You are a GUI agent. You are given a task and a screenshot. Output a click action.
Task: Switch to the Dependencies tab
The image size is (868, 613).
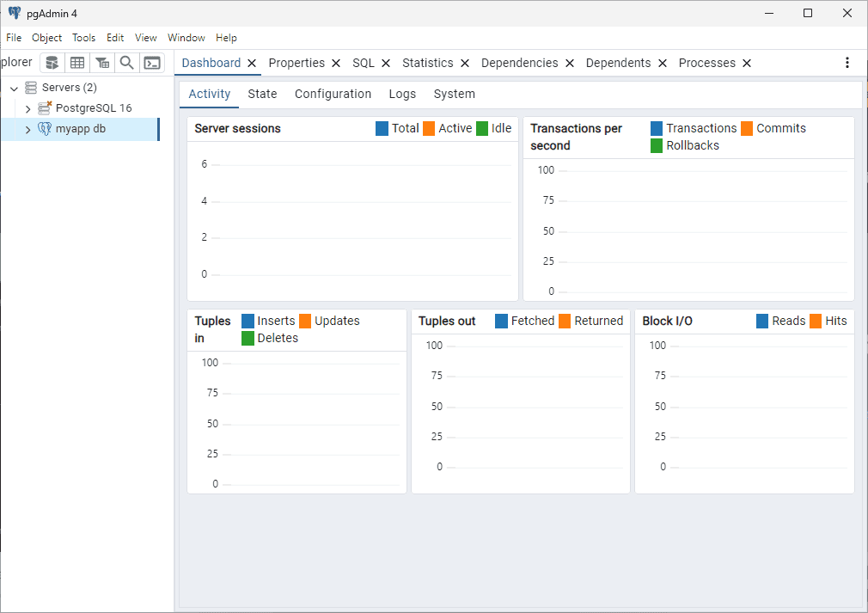click(519, 63)
